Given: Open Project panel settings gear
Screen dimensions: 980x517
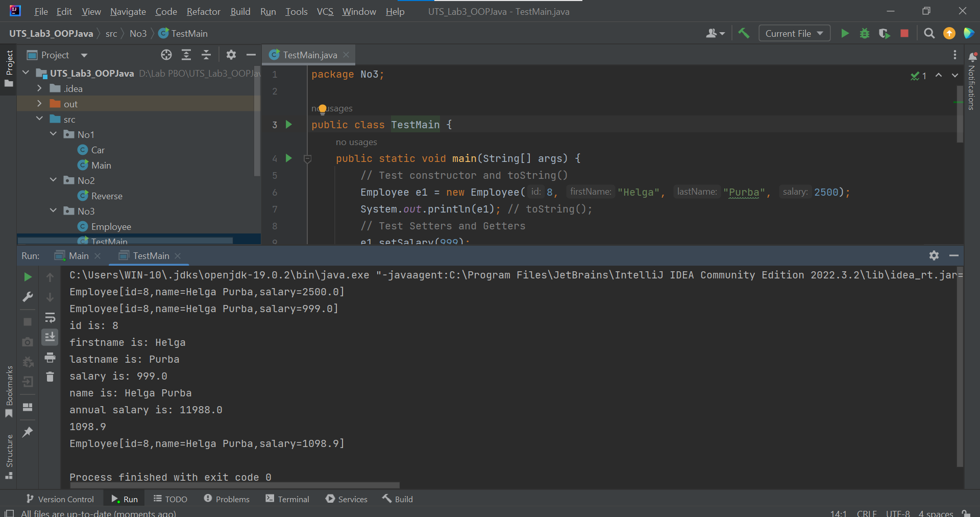Looking at the screenshot, I should (231, 55).
